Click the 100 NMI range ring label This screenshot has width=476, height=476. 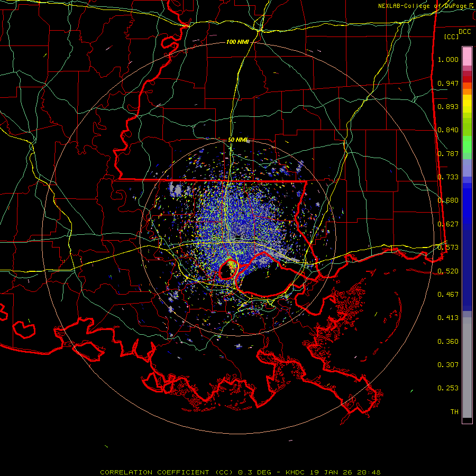click(x=237, y=42)
